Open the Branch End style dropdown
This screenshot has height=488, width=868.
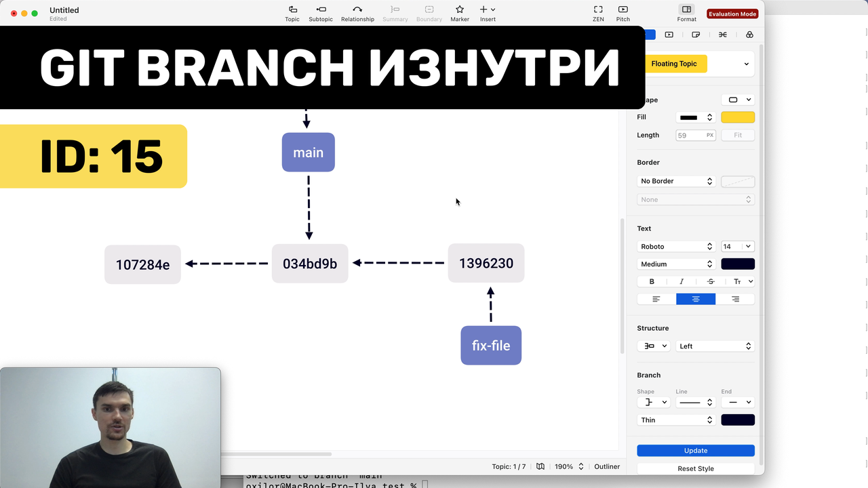[738, 402]
